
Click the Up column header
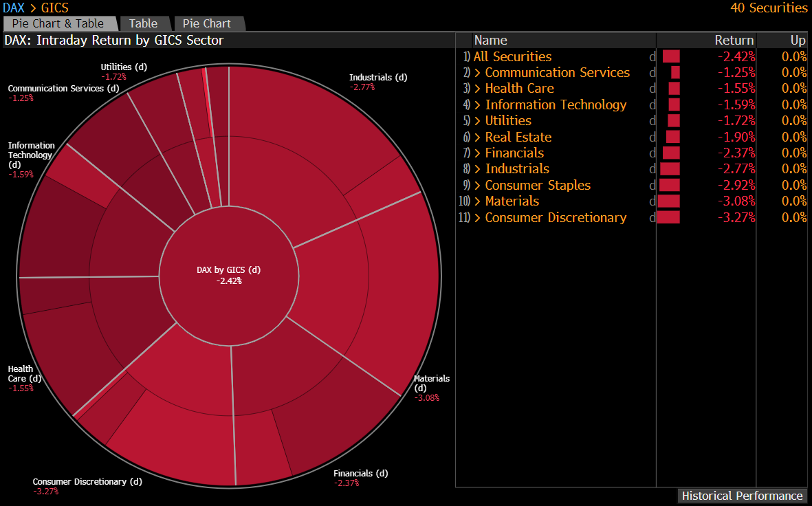tap(797, 41)
